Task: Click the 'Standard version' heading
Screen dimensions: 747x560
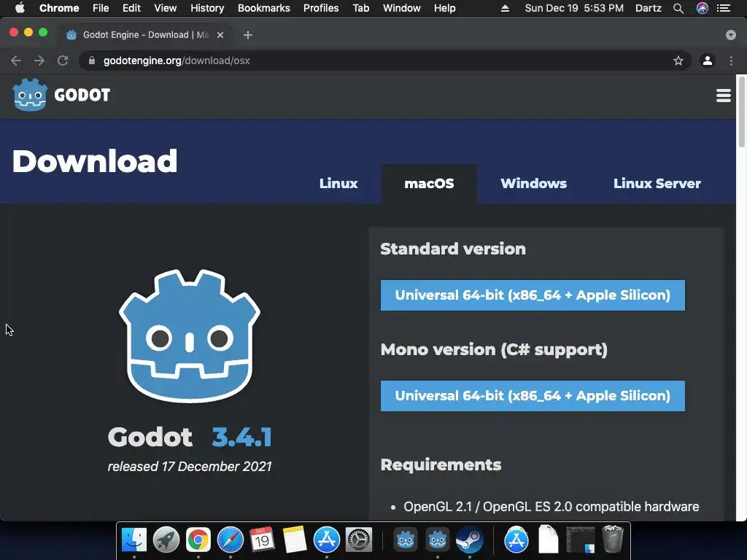Action: point(453,249)
